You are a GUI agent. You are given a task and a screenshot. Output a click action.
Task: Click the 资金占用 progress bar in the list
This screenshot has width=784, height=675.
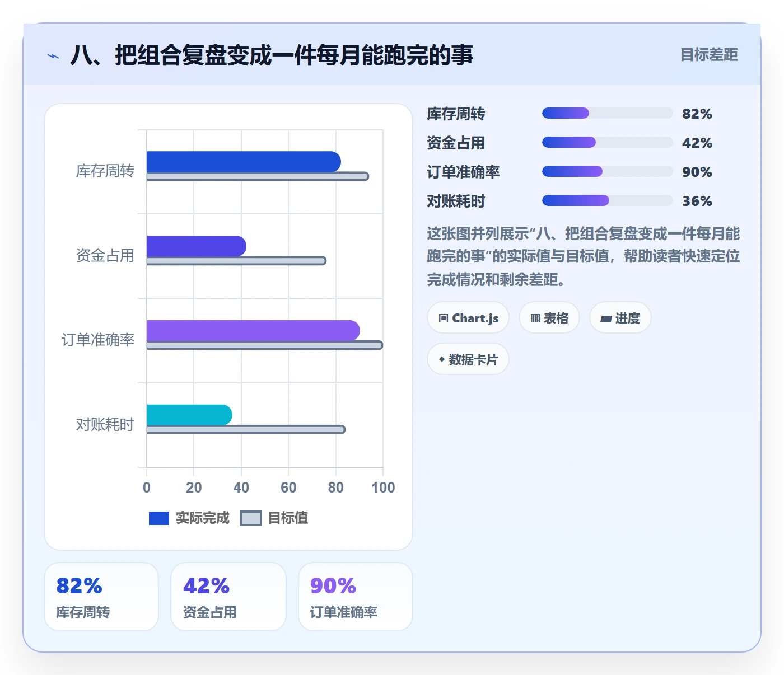[607, 142]
